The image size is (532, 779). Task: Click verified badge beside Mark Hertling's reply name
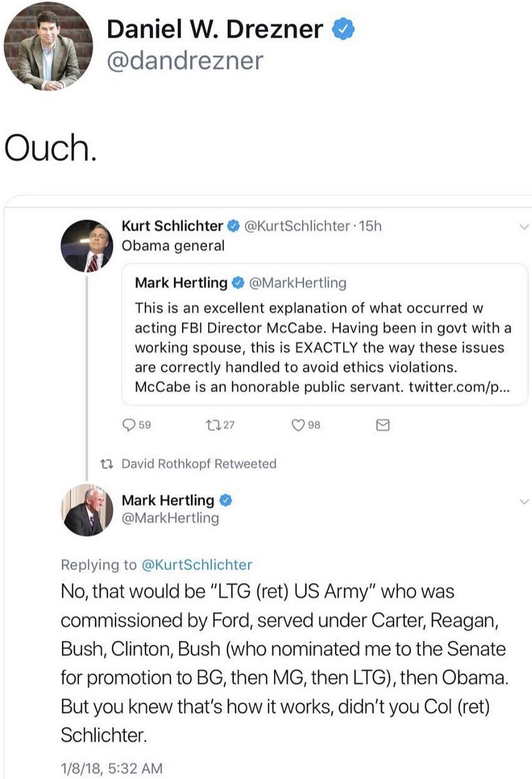(x=225, y=500)
